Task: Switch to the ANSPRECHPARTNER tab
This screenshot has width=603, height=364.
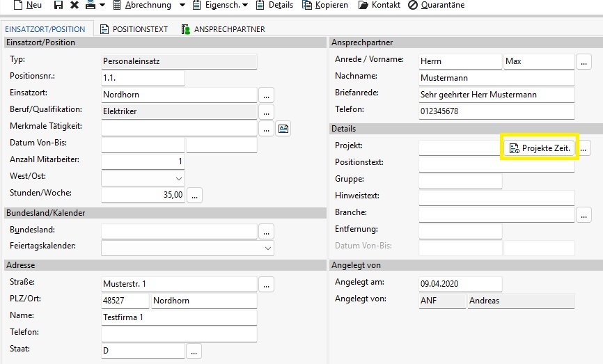Action: [223, 29]
